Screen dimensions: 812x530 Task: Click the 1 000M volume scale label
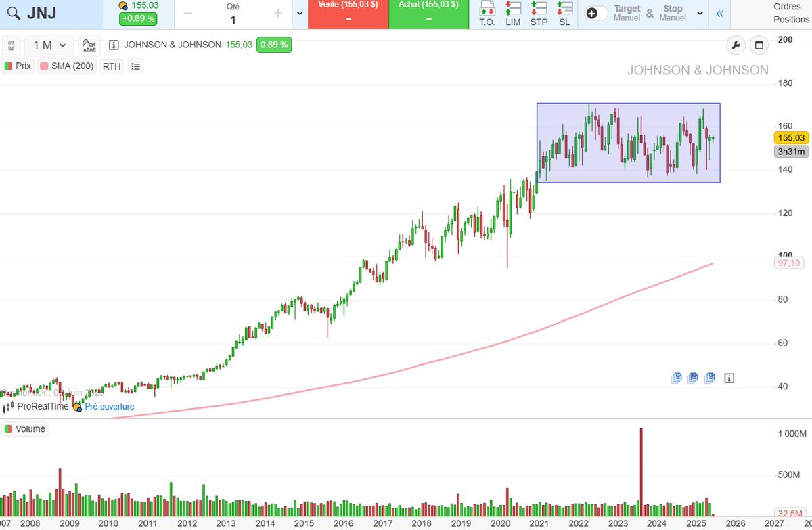pos(792,433)
